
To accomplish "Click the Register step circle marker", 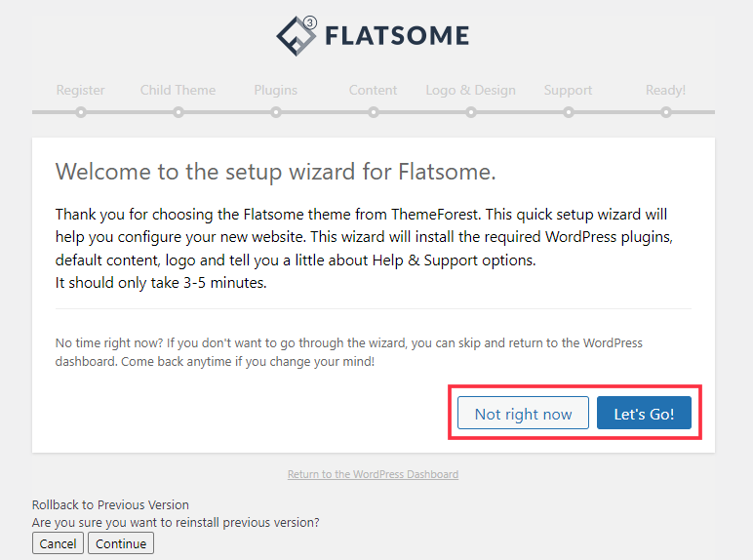I will pos(81,112).
